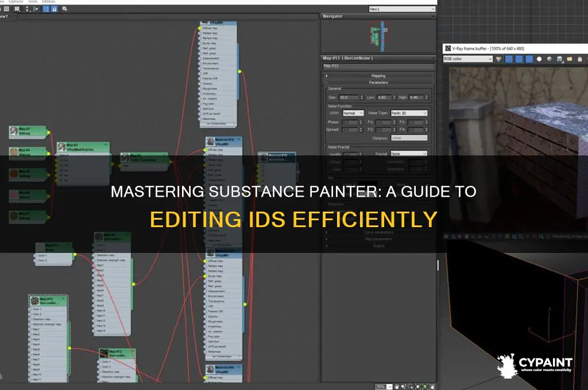Click the switch to RGB channels icon in frame buffer
Image resolution: width=588 pixels, height=390 pixels.
pos(498,59)
